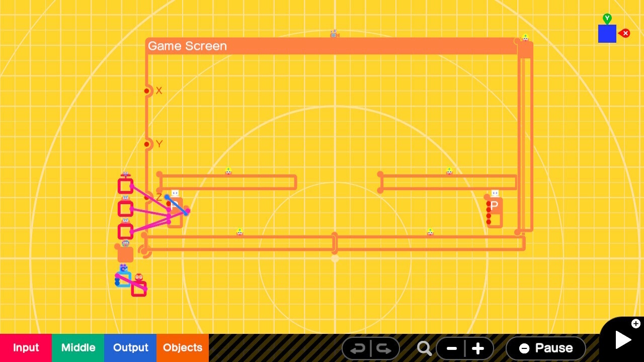Screen dimensions: 644x362
Task: Select the lowest of three stacked red nodons
Action: [125, 231]
